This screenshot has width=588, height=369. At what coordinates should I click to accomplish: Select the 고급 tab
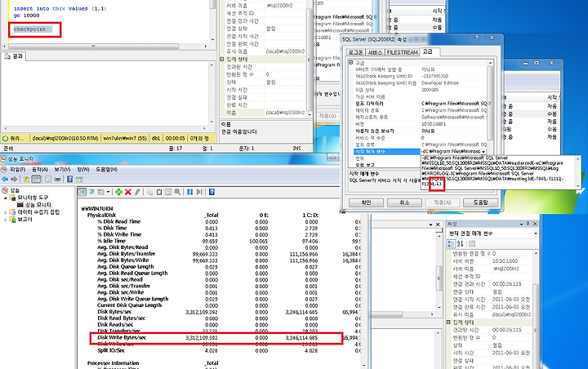[x=428, y=51]
